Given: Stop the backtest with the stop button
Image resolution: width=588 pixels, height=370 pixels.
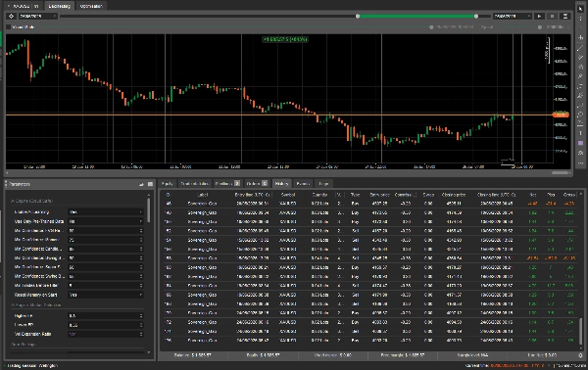Looking at the screenshot, I should pos(552,16).
